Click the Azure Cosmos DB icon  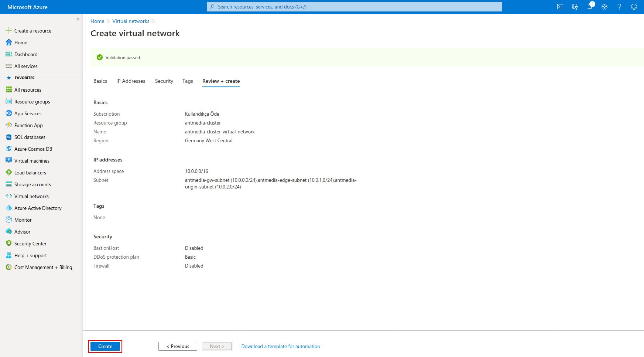pos(9,149)
